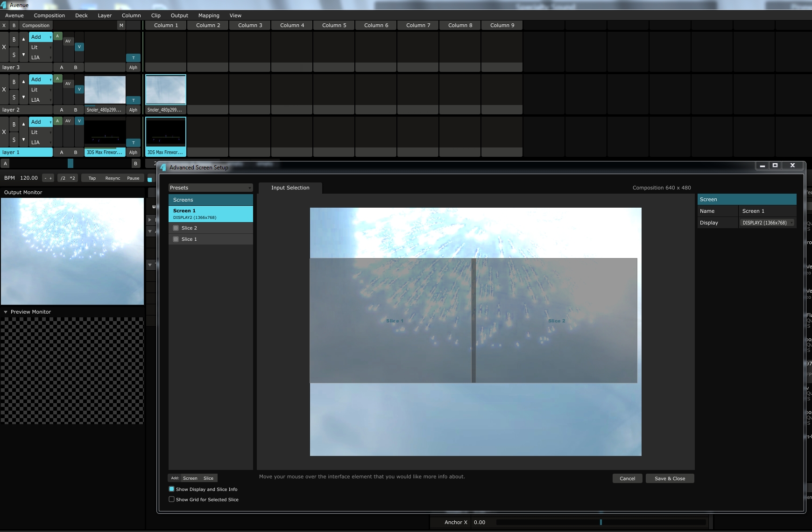
Task: Open layer 1 Add blend mode dropdown
Action: pos(41,122)
